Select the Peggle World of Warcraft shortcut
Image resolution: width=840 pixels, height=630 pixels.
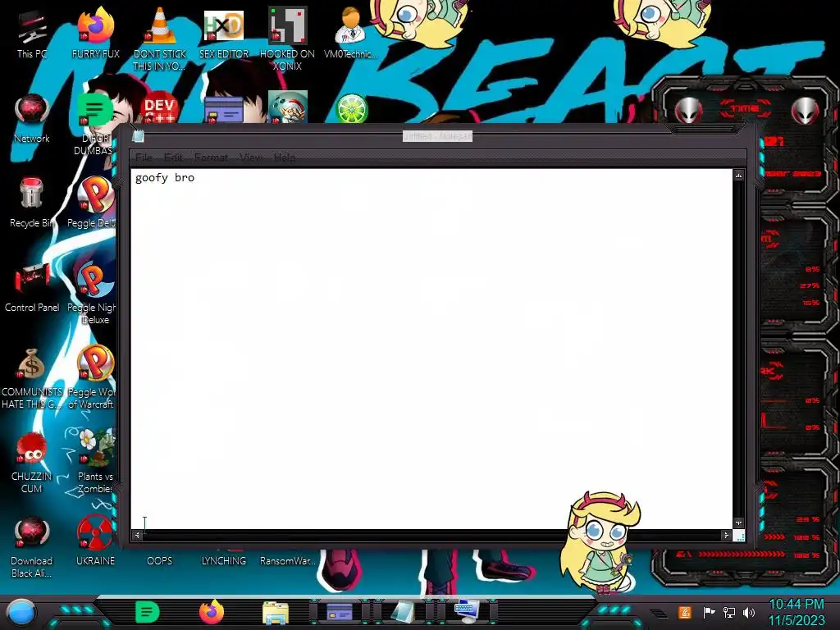pyautogui.click(x=92, y=377)
